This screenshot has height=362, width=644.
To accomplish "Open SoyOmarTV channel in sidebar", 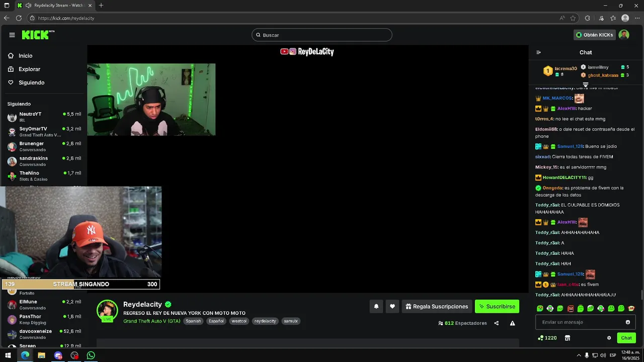I will [x=44, y=132].
